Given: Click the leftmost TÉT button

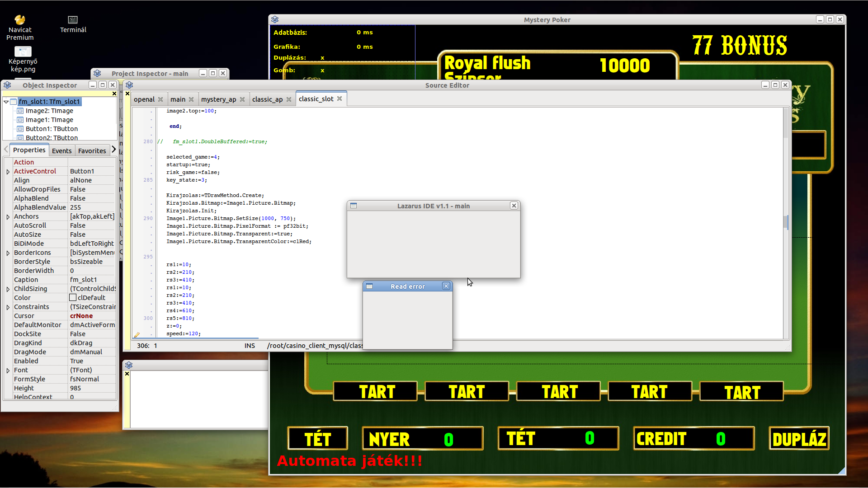Looking at the screenshot, I should (x=318, y=439).
